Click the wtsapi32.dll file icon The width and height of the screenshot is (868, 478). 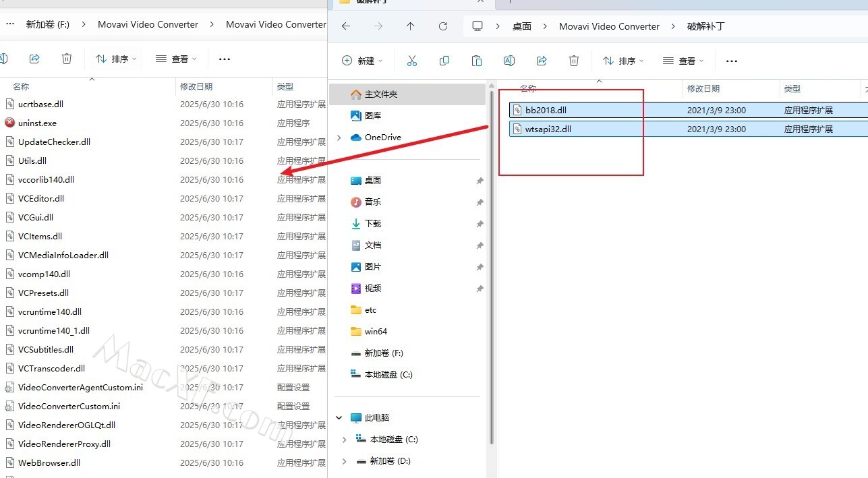click(517, 129)
